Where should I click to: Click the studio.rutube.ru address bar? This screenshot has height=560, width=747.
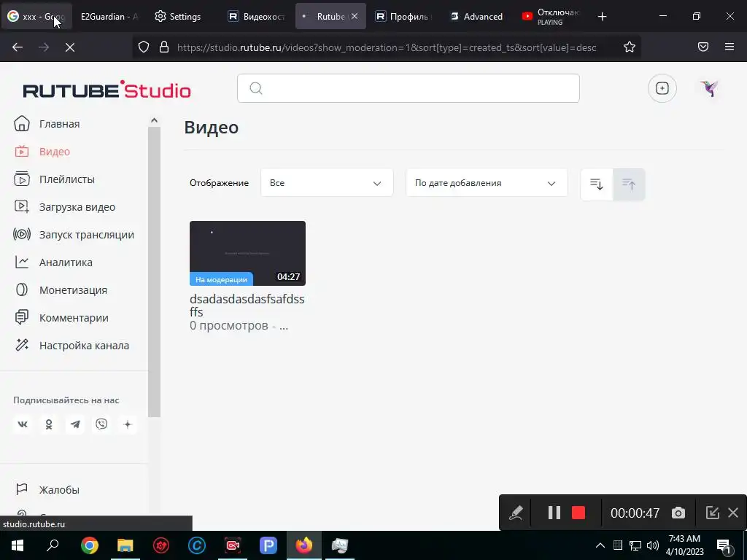click(x=387, y=47)
